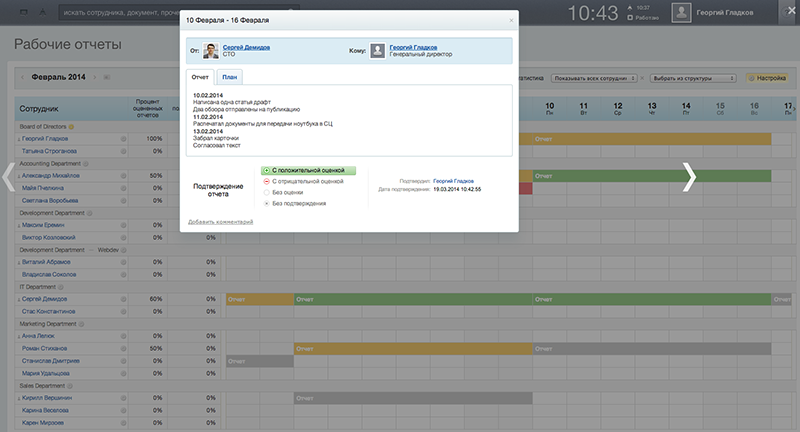Open 'Показывать всех сотрудников' dropdown
The width and height of the screenshot is (800, 432).
(597, 77)
